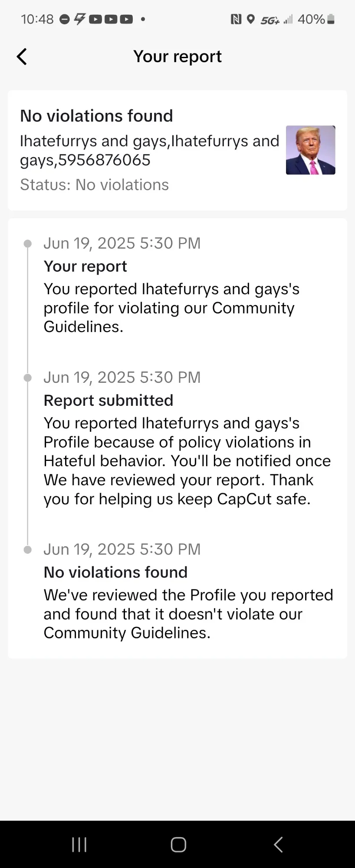Screen dimensions: 355x868
Task: Select the 'Report submitted' timeline marker dot
Action: 27,378
